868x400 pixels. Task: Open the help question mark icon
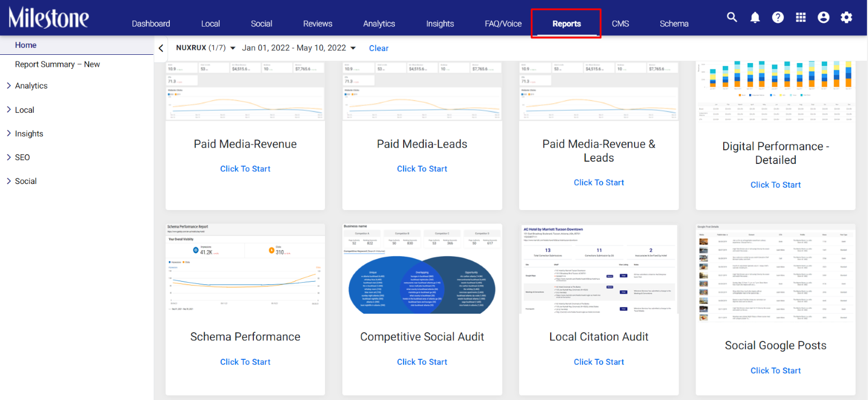click(778, 17)
